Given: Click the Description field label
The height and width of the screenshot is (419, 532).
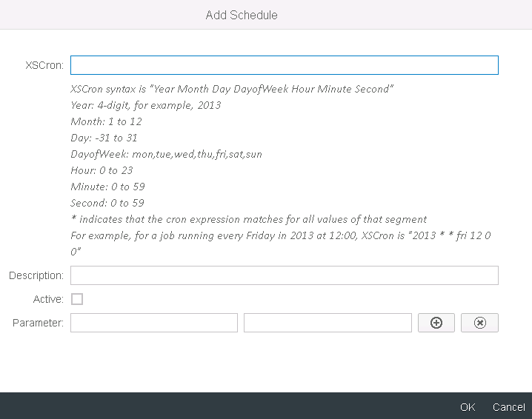Looking at the screenshot, I should pyautogui.click(x=36, y=275).
